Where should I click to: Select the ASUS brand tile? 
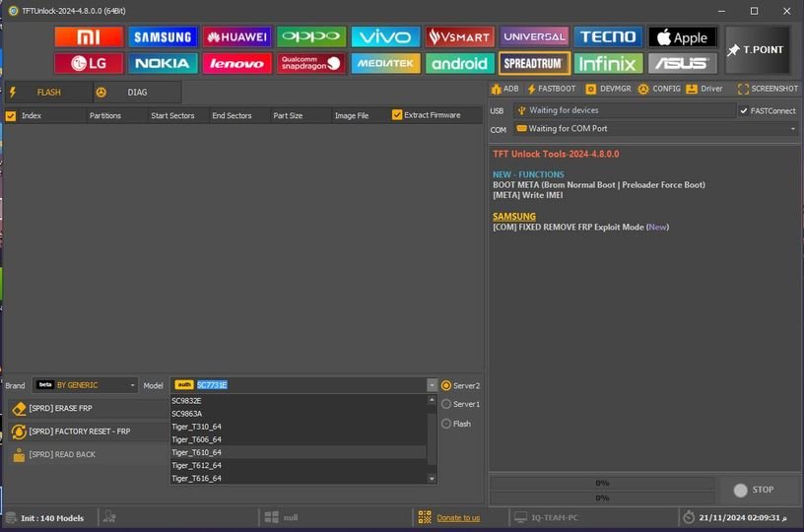(x=683, y=64)
